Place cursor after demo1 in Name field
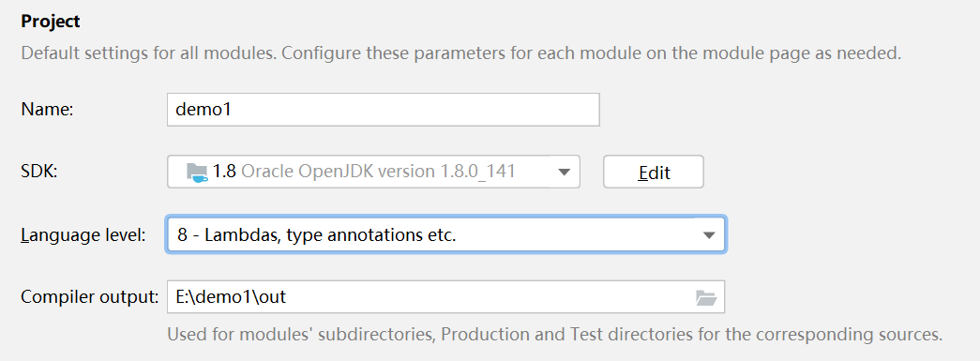The height and width of the screenshot is (361, 980). pyautogui.click(x=234, y=110)
